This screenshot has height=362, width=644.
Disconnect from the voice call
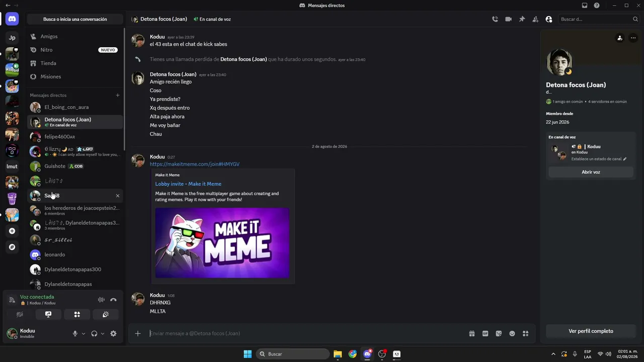coord(113,300)
